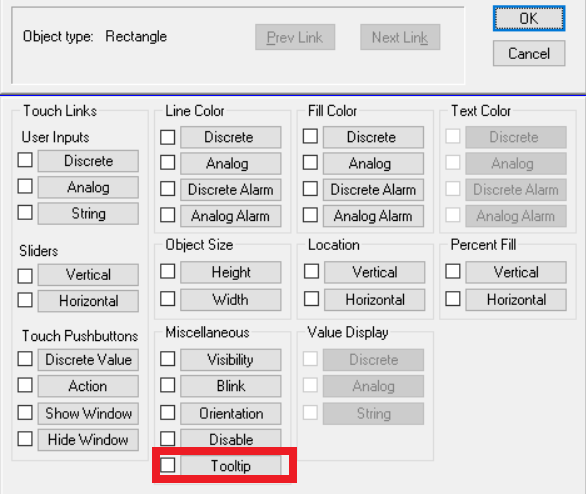The width and height of the screenshot is (586, 494).
Task: Open Line Color Analog Alarm button
Action: click(x=231, y=216)
